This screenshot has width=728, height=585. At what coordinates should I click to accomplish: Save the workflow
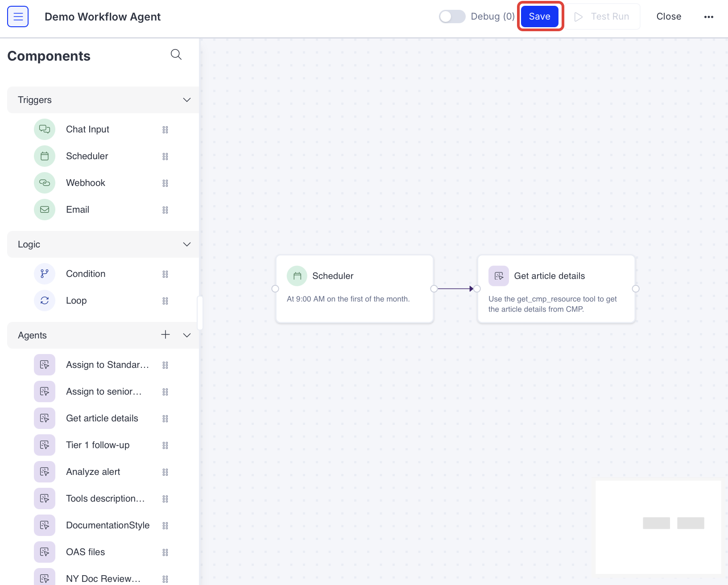[540, 16]
